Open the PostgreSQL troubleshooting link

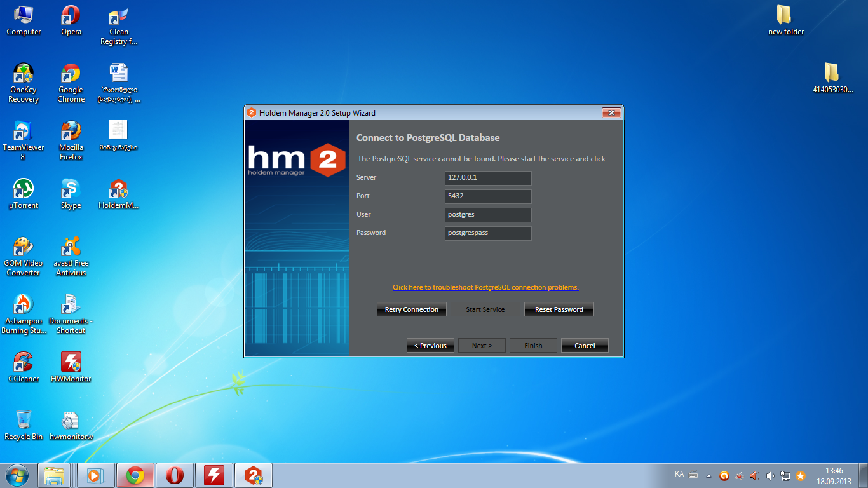click(485, 287)
